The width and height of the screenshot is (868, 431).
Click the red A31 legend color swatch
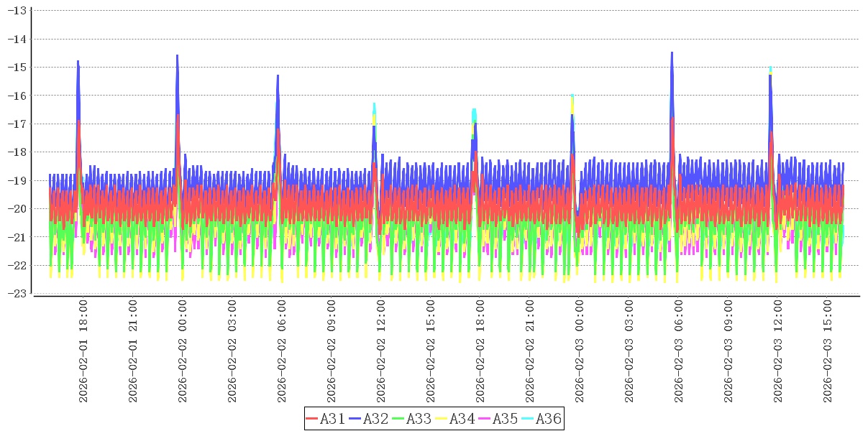tap(312, 419)
